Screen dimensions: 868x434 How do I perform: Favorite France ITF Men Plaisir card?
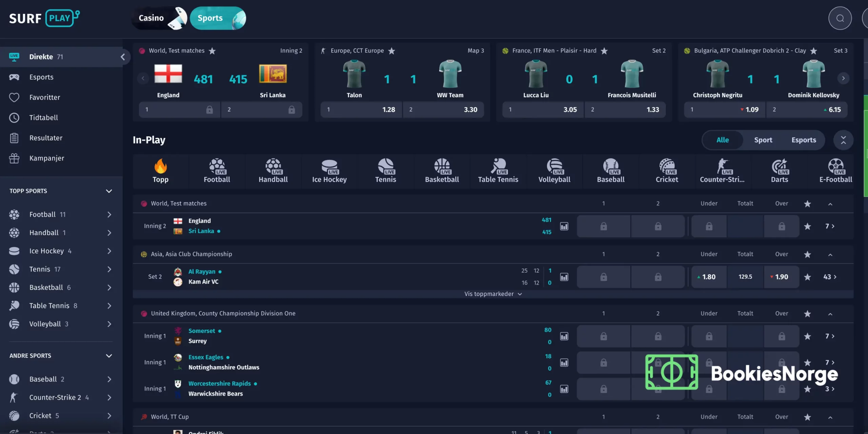(x=604, y=51)
